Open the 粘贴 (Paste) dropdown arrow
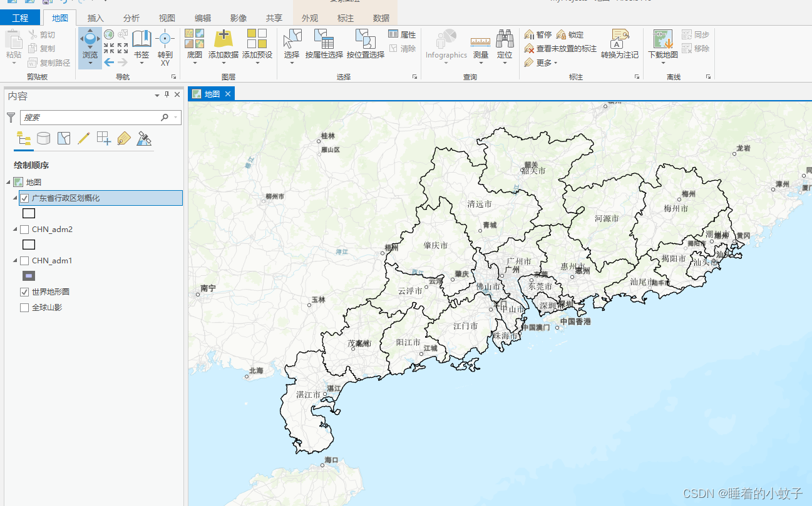812x506 pixels. [13, 64]
